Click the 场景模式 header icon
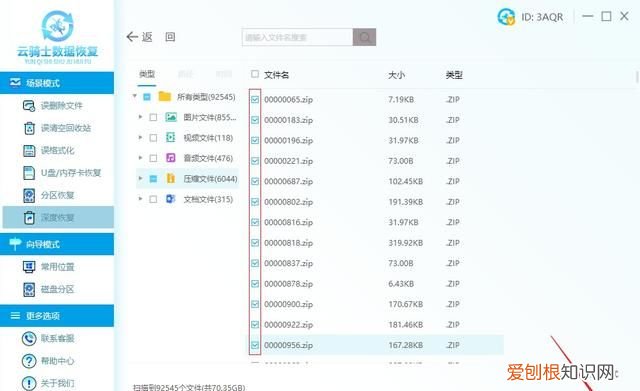 [15, 83]
